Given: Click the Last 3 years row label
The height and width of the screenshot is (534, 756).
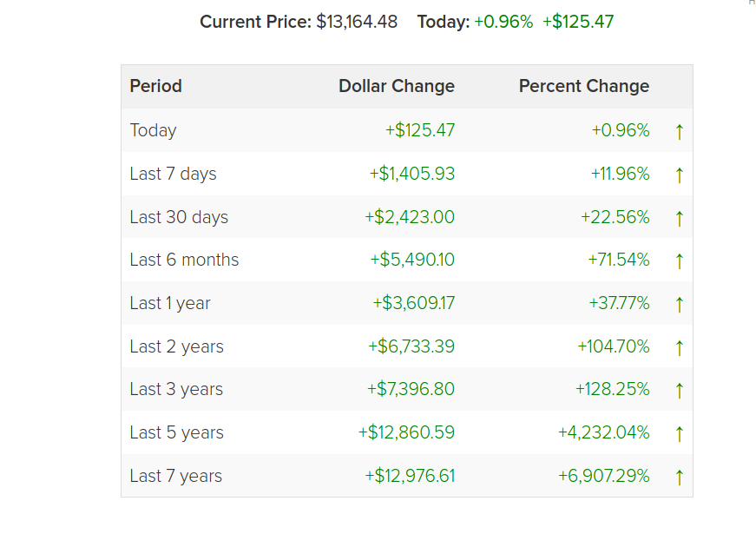Looking at the screenshot, I should click(176, 389).
